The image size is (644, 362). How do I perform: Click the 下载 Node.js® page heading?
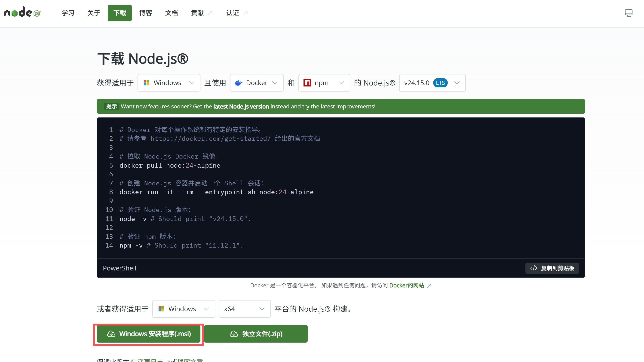[x=143, y=59]
